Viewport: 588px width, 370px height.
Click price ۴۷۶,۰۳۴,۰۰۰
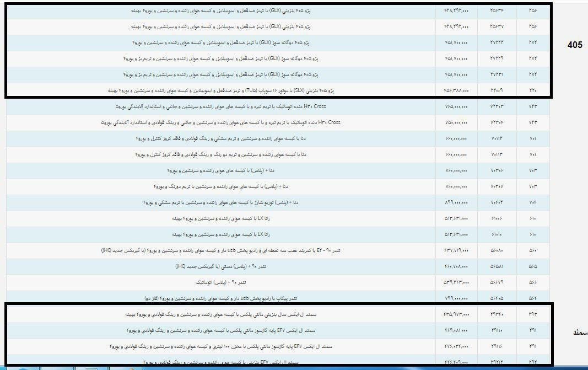[456, 346]
